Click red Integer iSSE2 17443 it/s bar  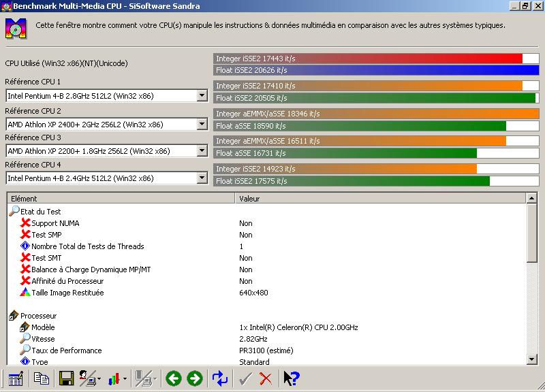click(376, 59)
